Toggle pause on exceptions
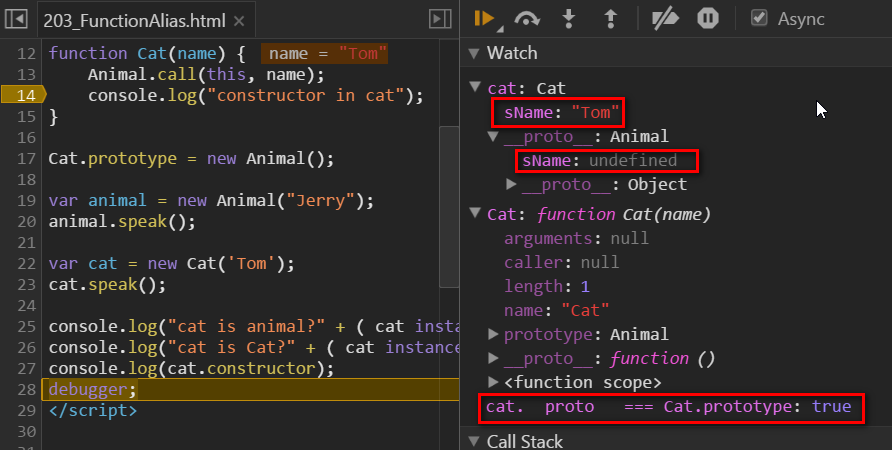The width and height of the screenshot is (892, 450). [708, 19]
